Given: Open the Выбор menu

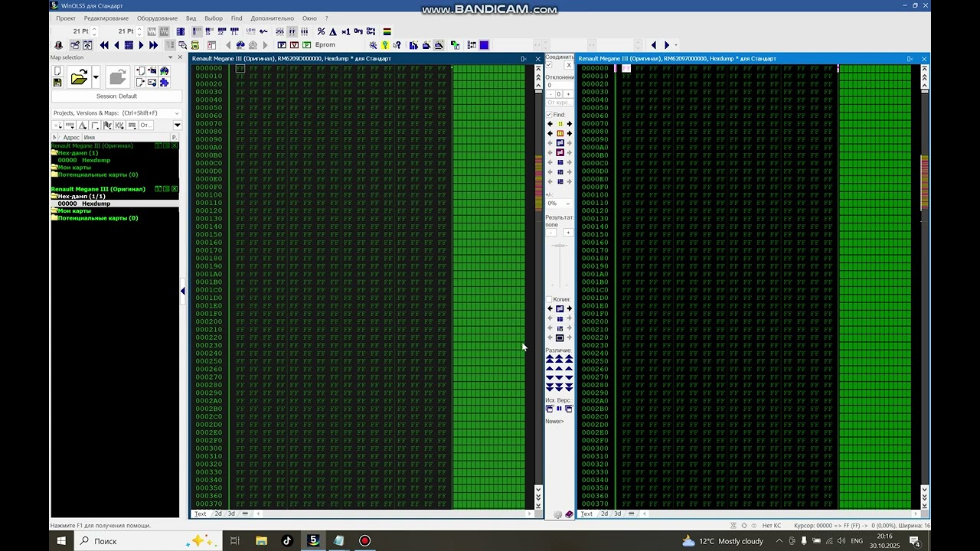Looking at the screenshot, I should [214, 18].
